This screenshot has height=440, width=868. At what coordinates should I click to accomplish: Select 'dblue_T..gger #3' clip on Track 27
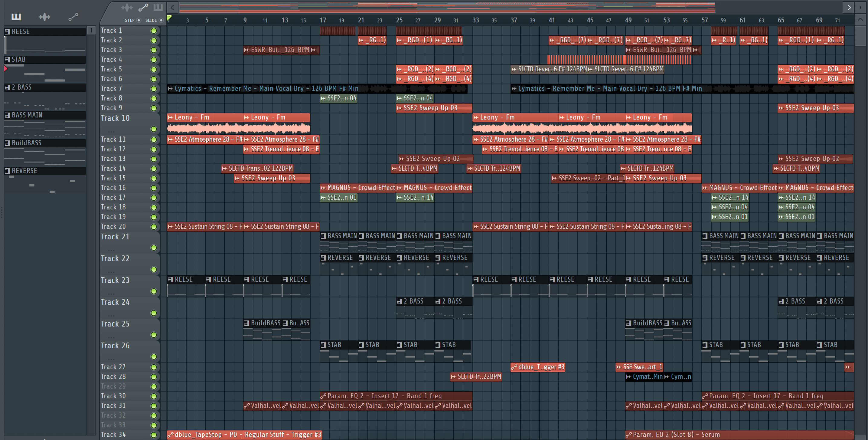(538, 367)
